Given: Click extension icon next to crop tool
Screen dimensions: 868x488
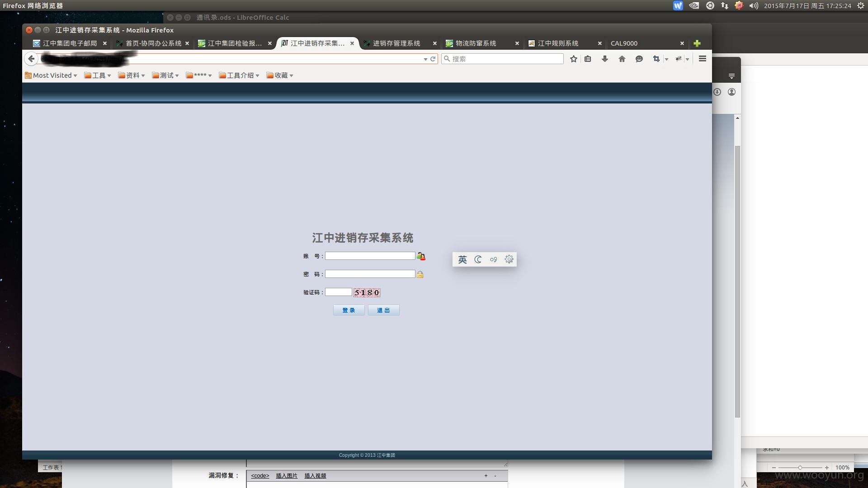Looking at the screenshot, I should click(x=678, y=59).
